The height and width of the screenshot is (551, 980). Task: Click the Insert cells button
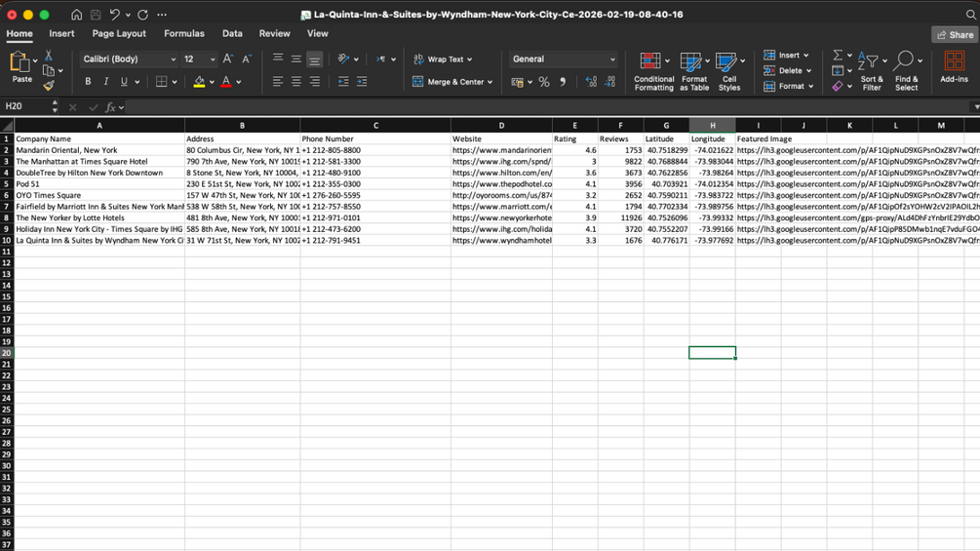786,55
